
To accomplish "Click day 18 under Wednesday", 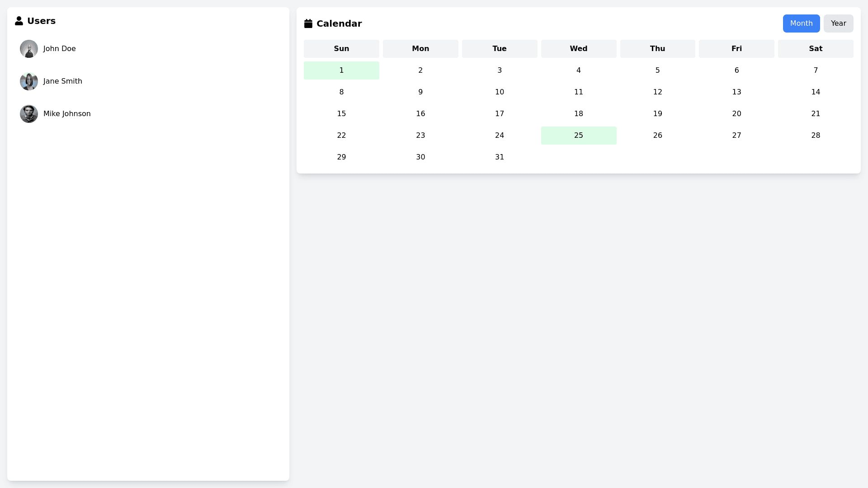I will point(579,113).
